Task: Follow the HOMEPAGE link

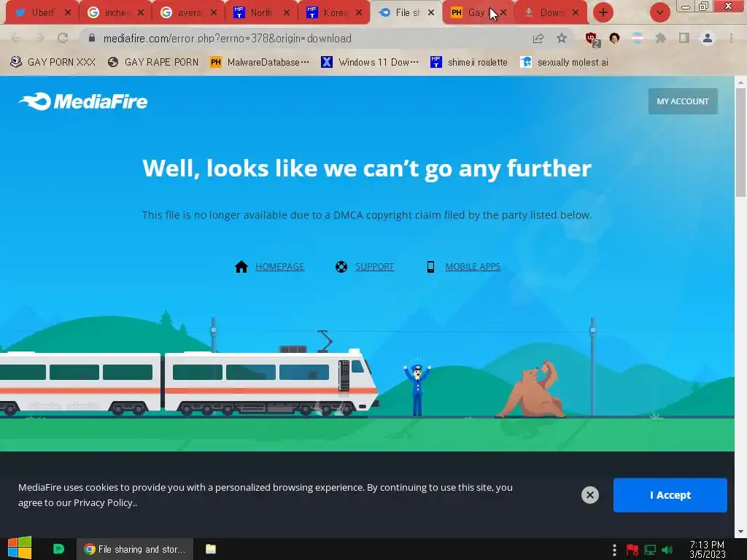Action: (x=279, y=267)
